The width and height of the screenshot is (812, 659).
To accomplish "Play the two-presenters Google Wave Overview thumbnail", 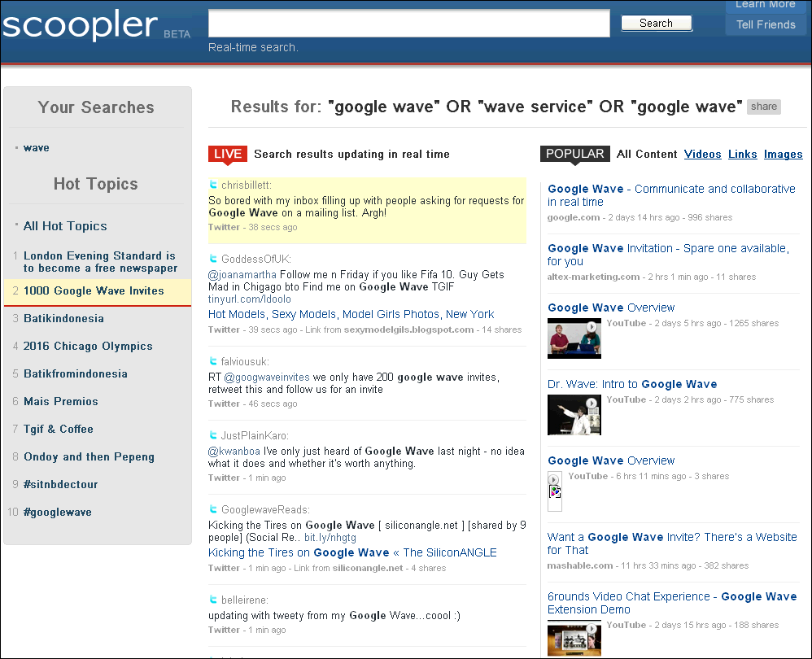I will (574, 338).
